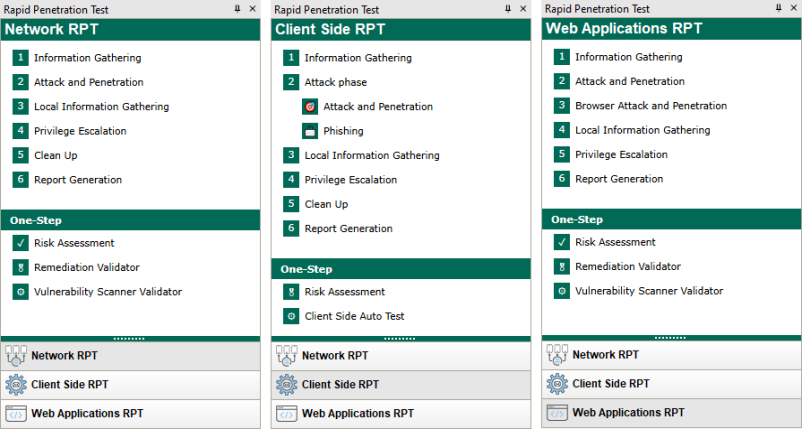Image resolution: width=802 pixels, height=429 pixels.
Task: Toggle the pushpin on Client Side panel
Action: tap(508, 9)
